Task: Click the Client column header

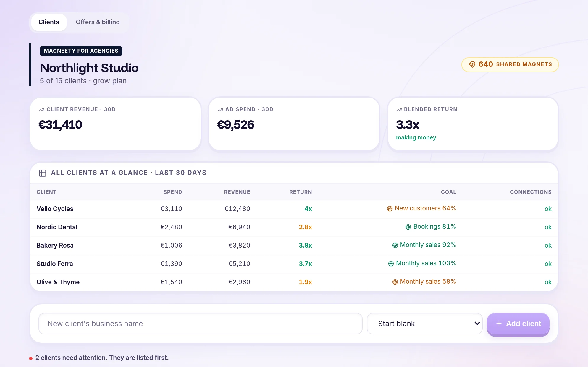Action: (46, 192)
